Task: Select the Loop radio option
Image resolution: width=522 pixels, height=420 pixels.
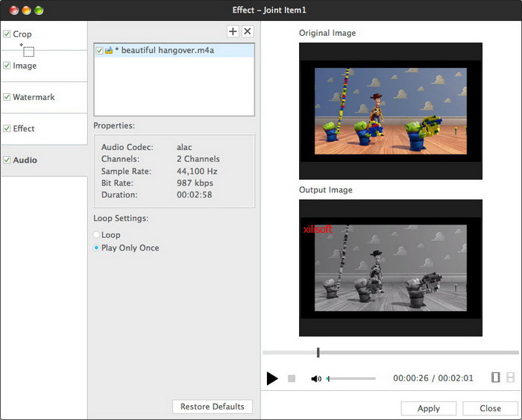Action: pos(97,235)
